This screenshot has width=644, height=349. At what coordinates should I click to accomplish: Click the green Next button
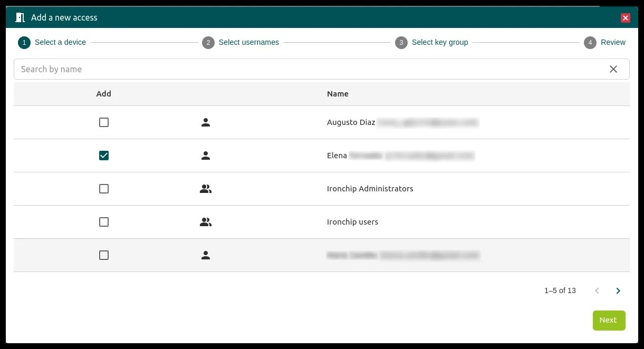pos(609,321)
